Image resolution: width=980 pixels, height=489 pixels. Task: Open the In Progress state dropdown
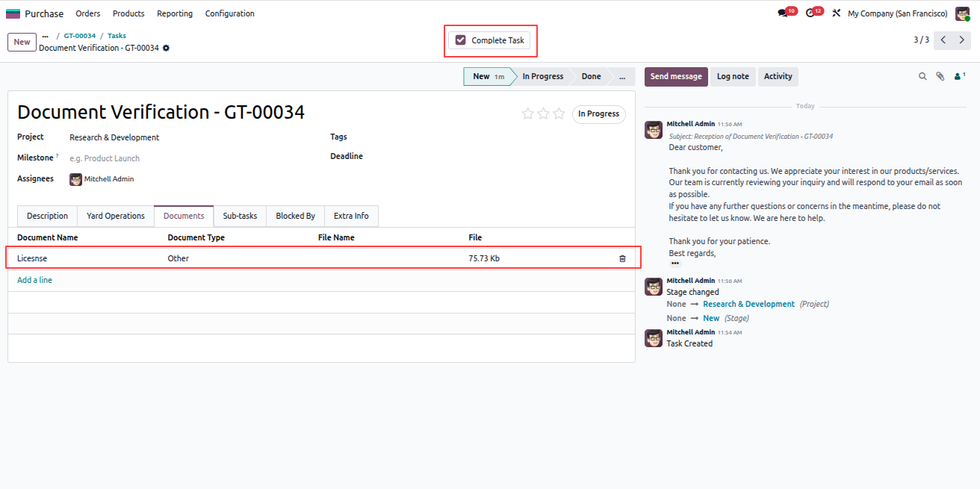[x=598, y=114]
